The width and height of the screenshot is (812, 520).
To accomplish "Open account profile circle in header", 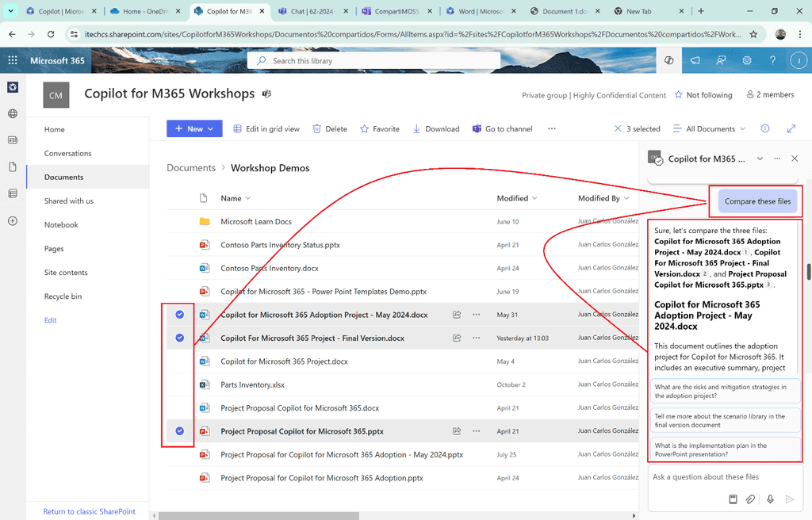I will (799, 60).
